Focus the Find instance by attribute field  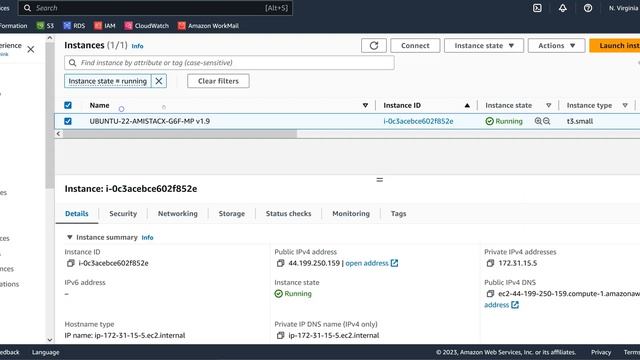229,63
